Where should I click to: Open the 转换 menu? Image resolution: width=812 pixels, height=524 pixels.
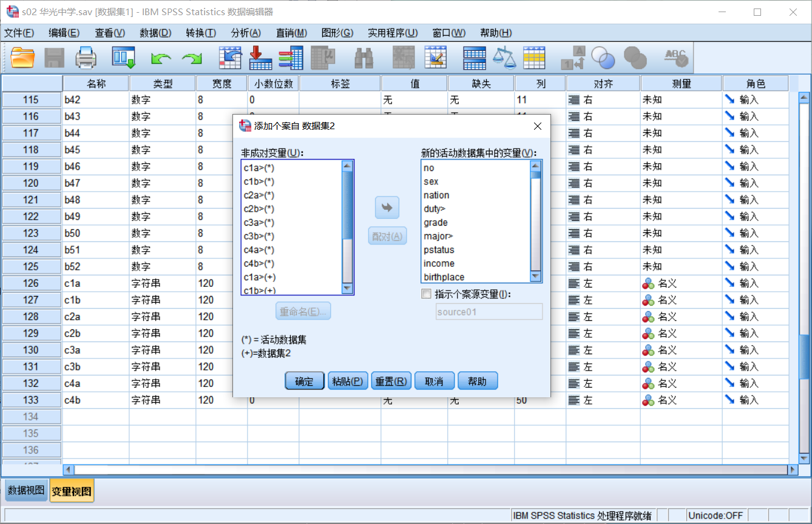201,33
